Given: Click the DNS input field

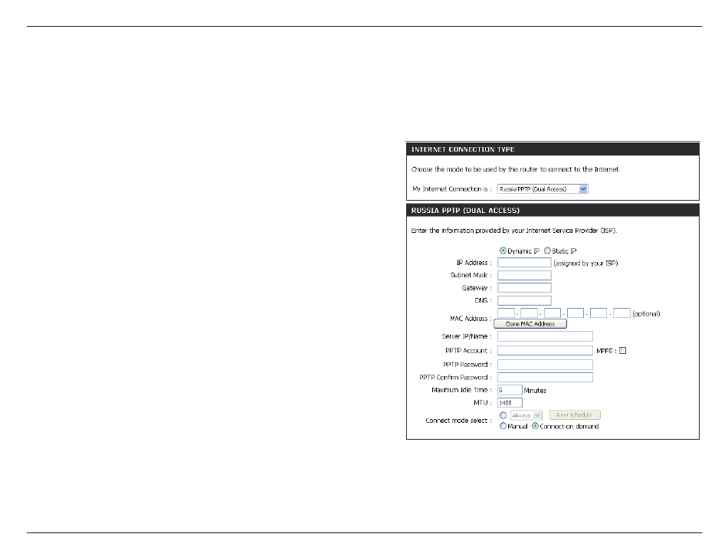Looking at the screenshot, I should pos(524,300).
